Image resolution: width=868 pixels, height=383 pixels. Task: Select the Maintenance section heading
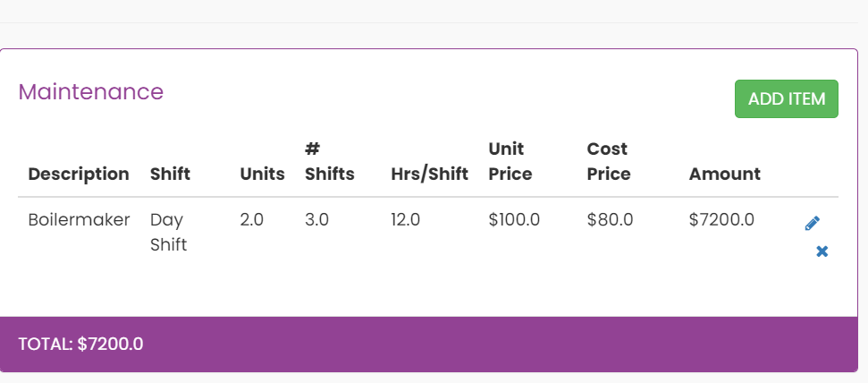click(91, 91)
